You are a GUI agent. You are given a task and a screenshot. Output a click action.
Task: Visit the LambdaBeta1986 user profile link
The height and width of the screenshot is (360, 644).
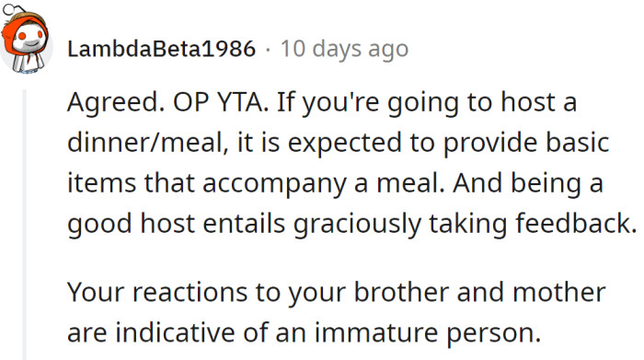tap(161, 49)
